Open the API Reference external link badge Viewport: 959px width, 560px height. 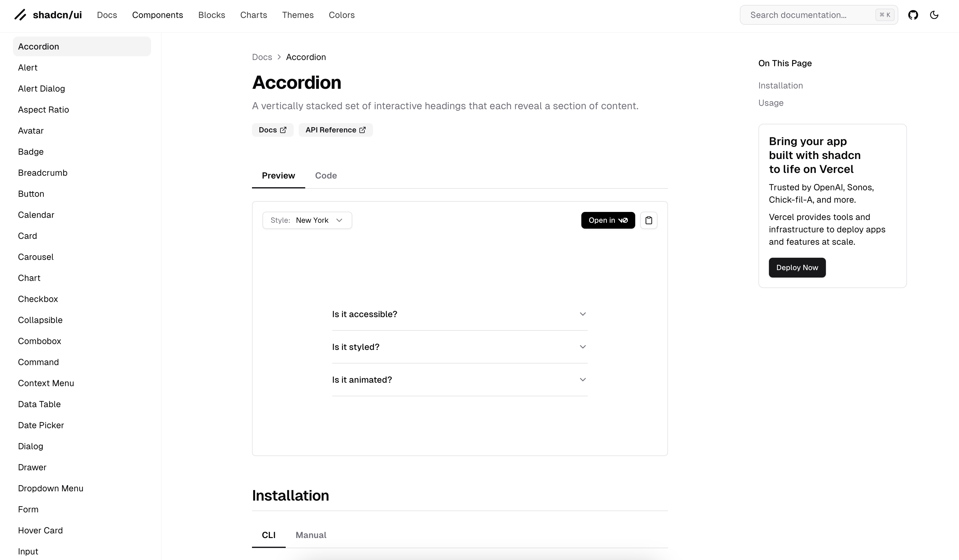[x=335, y=130]
